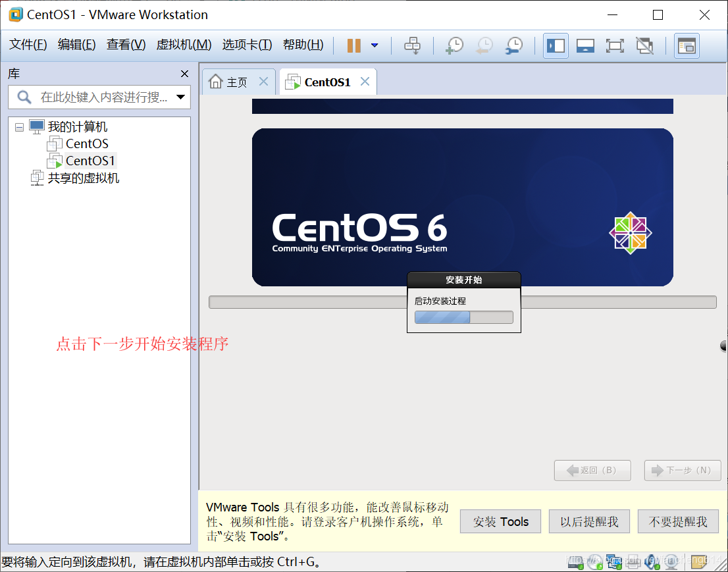The height and width of the screenshot is (572, 728).
Task: Click the library search magnifier icon
Action: (x=24, y=97)
